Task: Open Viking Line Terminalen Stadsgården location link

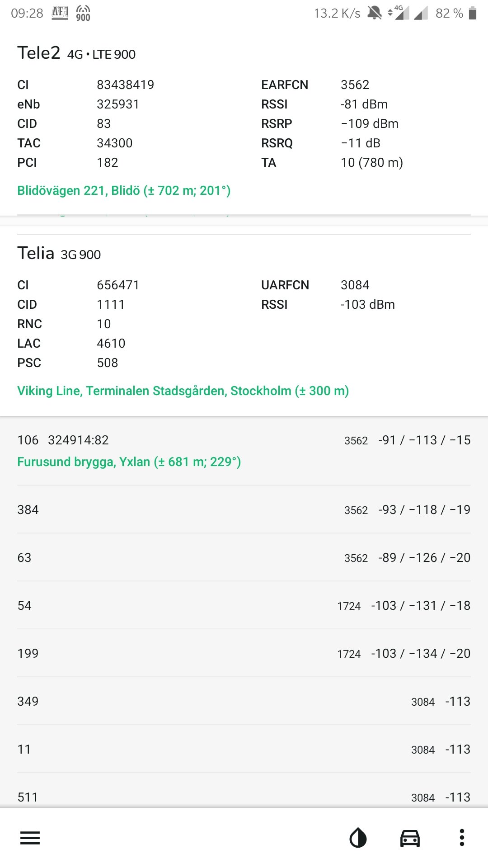Action: pos(183,391)
